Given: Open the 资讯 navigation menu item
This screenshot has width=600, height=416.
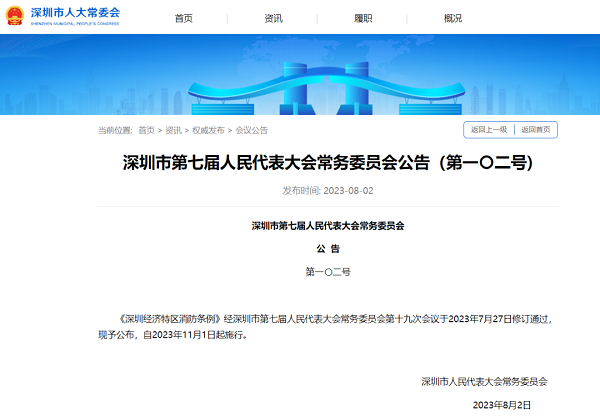Looking at the screenshot, I should (x=273, y=18).
